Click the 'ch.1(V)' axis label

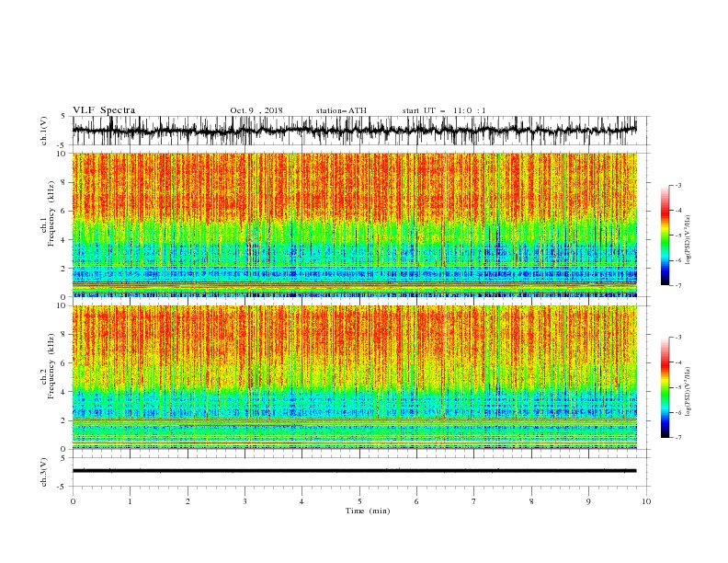(x=44, y=131)
